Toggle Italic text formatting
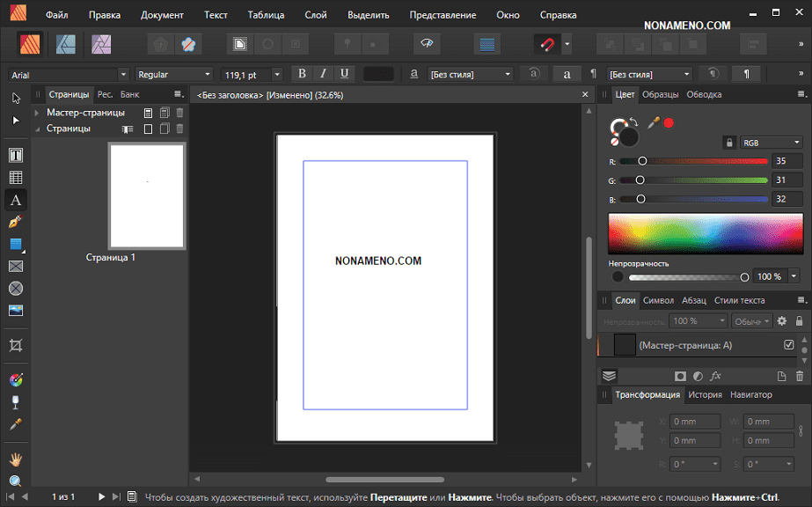812x507 pixels. 323,74
